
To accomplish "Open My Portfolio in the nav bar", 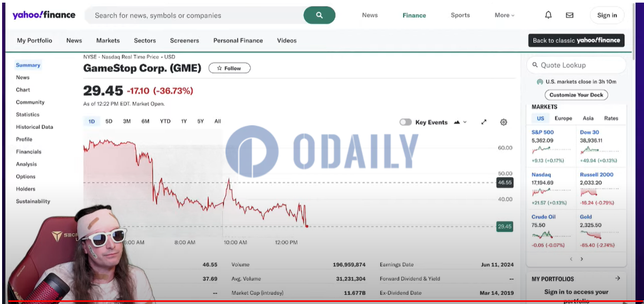I will [x=35, y=40].
